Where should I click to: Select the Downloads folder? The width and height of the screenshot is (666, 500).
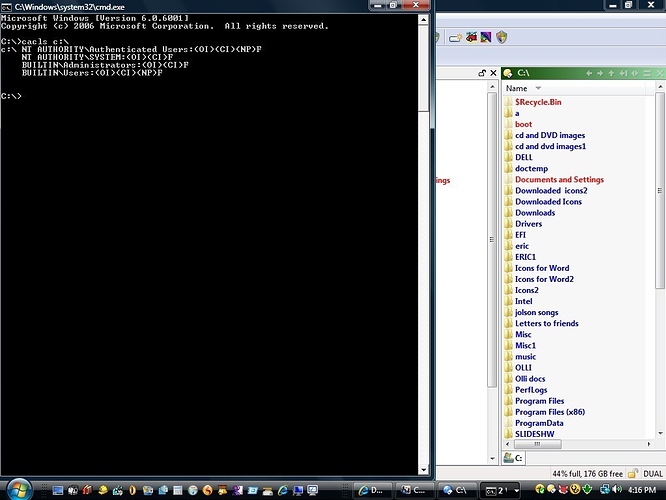535,213
